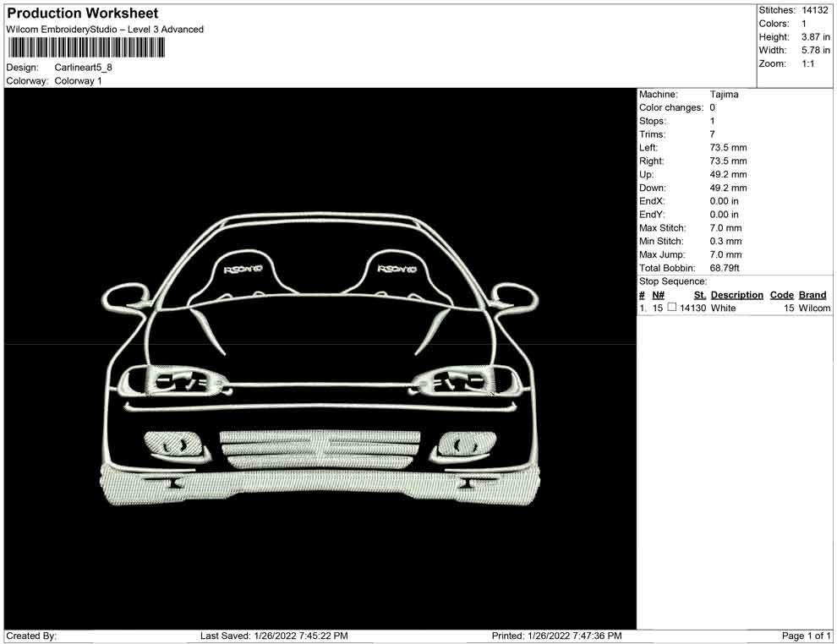
Task: Click the Stitches count value 14132
Action: click(815, 10)
